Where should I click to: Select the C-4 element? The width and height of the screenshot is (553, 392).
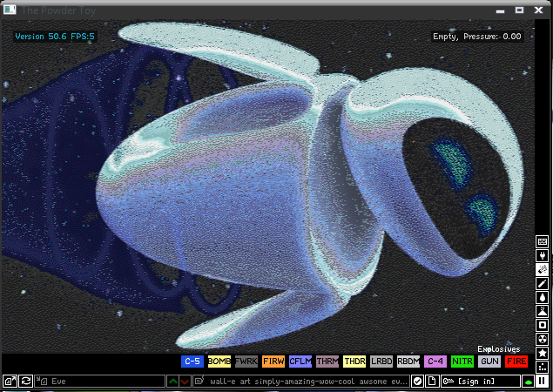(435, 362)
